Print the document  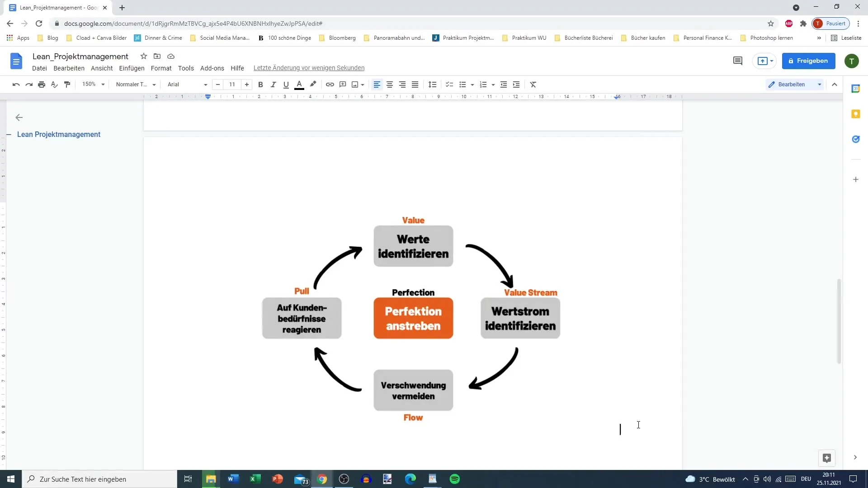[x=42, y=84]
